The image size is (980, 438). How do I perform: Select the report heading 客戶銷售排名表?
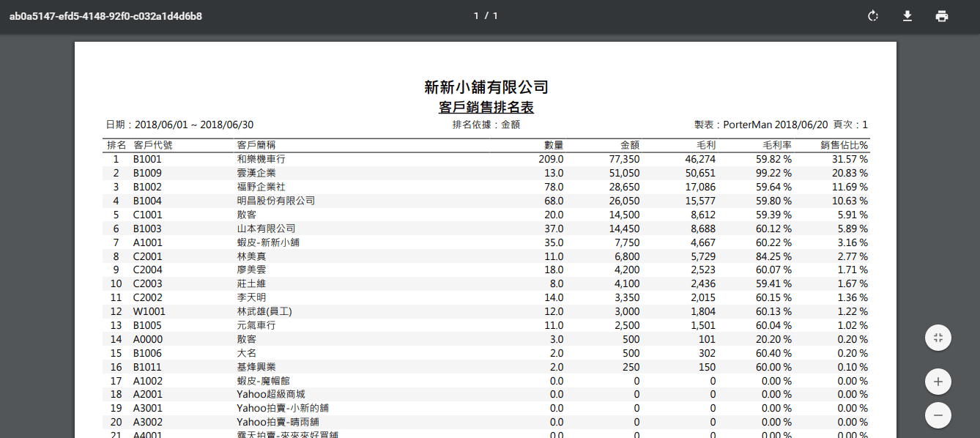point(486,108)
